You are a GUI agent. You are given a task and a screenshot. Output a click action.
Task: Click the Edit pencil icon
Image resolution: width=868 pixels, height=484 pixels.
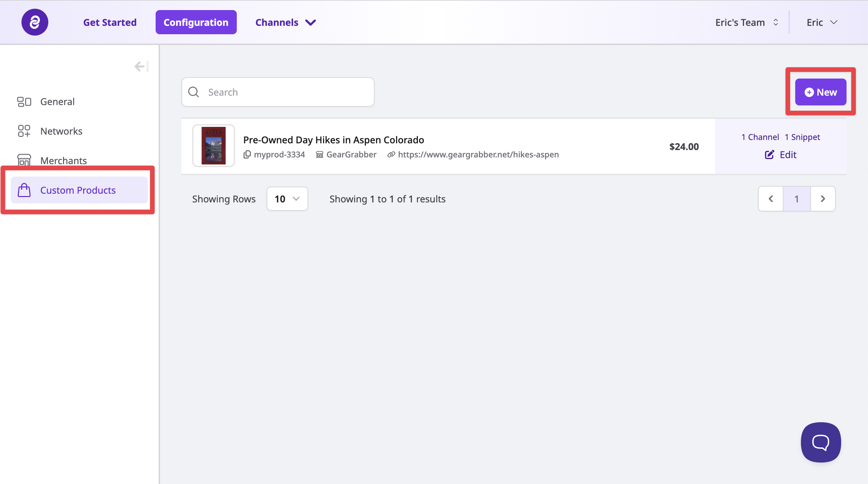coord(769,155)
